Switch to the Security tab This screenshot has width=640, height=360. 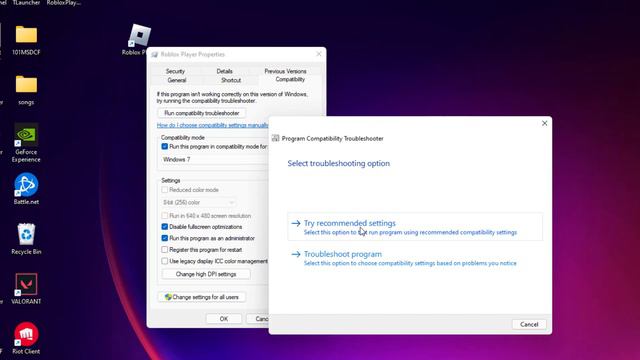tap(176, 71)
